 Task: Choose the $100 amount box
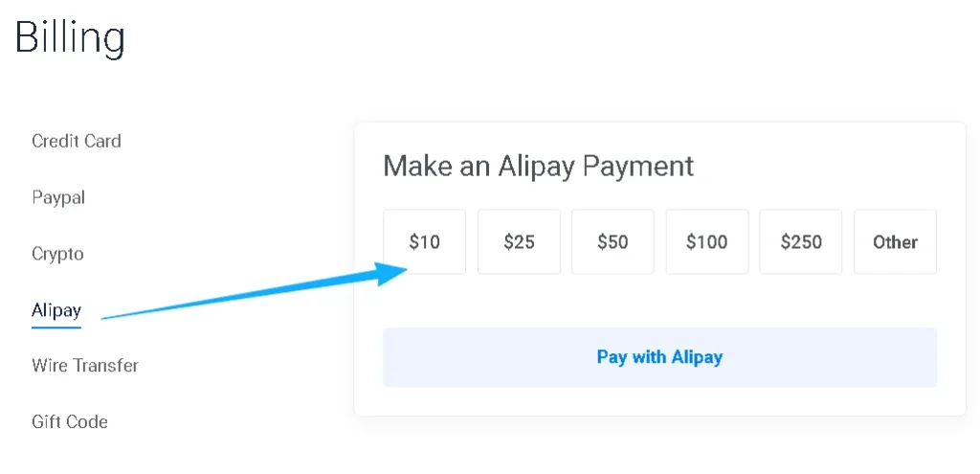coord(706,241)
